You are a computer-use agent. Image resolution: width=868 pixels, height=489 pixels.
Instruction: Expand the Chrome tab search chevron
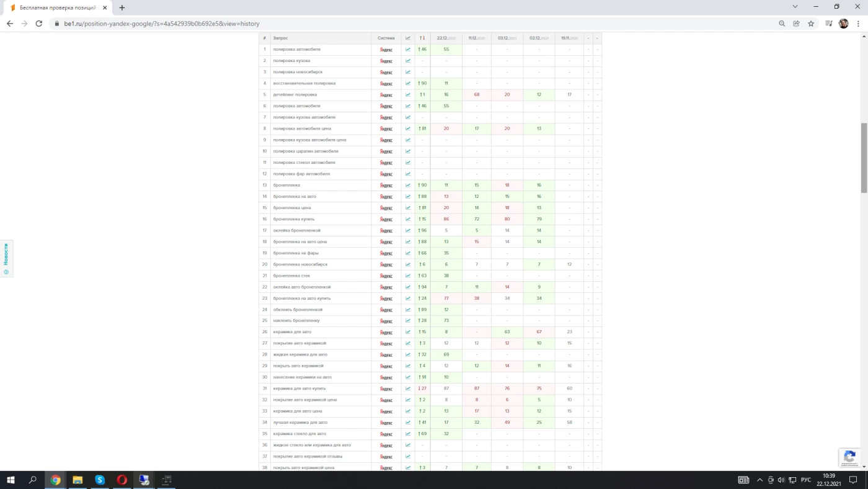(x=795, y=7)
